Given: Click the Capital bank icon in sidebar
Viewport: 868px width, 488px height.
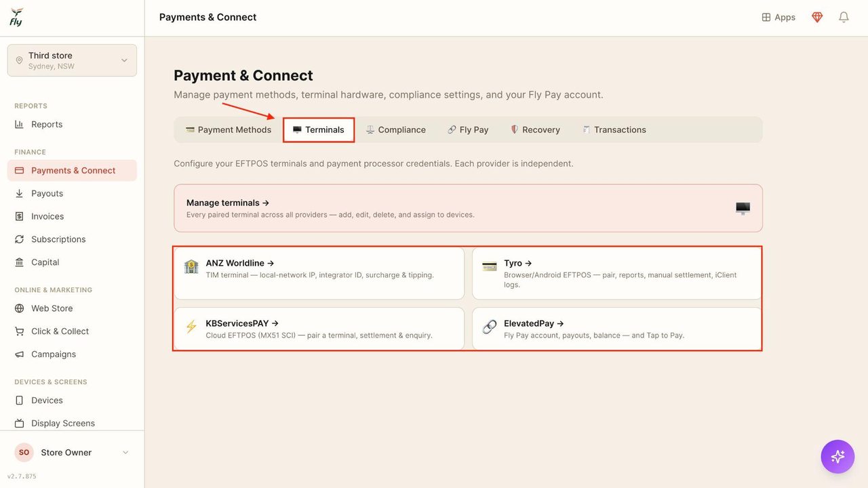Looking at the screenshot, I should coord(19,263).
